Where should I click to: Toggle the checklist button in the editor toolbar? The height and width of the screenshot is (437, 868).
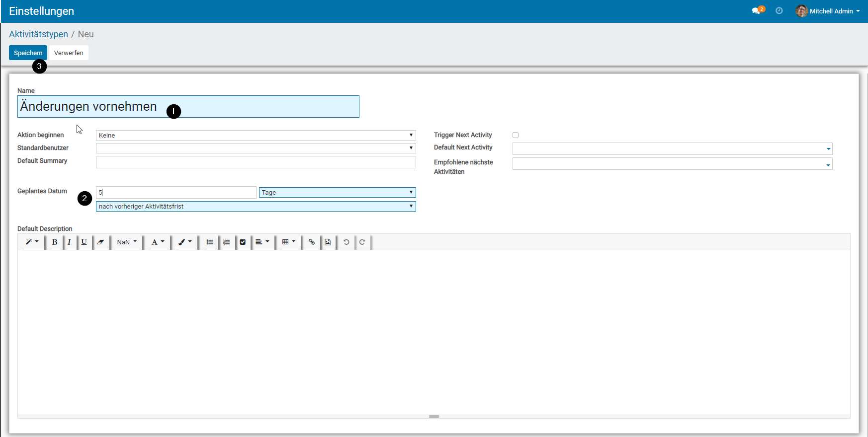click(243, 242)
